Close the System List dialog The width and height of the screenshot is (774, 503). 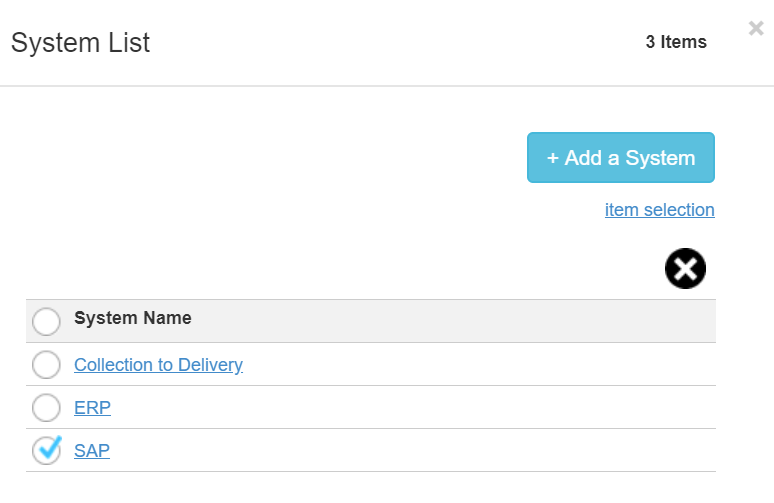coord(756,29)
